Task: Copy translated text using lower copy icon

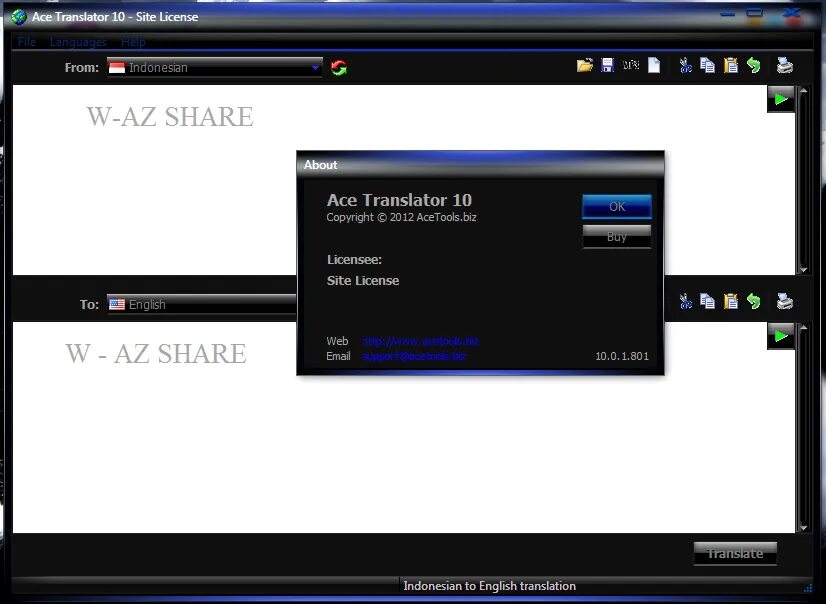Action: (x=707, y=302)
